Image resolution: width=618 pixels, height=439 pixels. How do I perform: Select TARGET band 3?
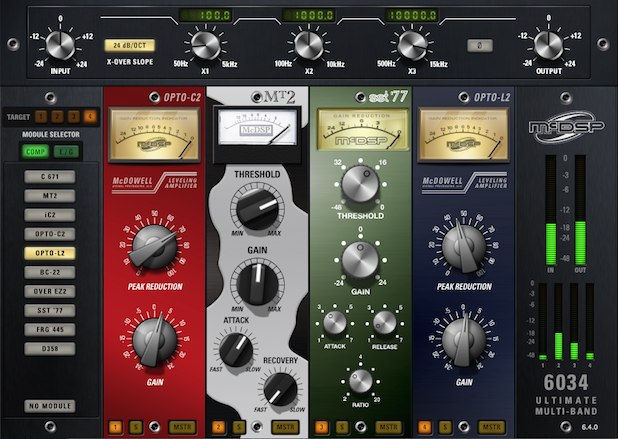point(73,117)
